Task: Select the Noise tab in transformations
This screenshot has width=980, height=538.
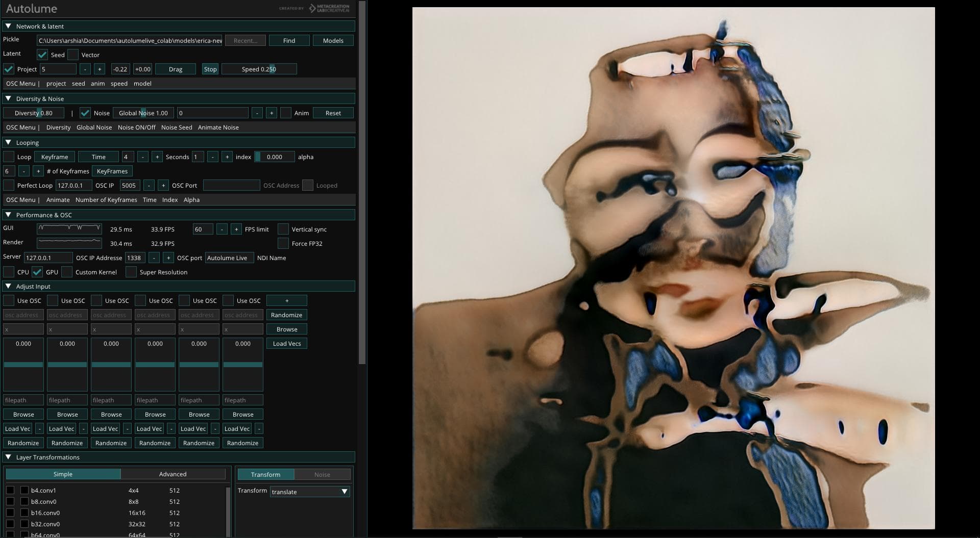Action: (322, 474)
